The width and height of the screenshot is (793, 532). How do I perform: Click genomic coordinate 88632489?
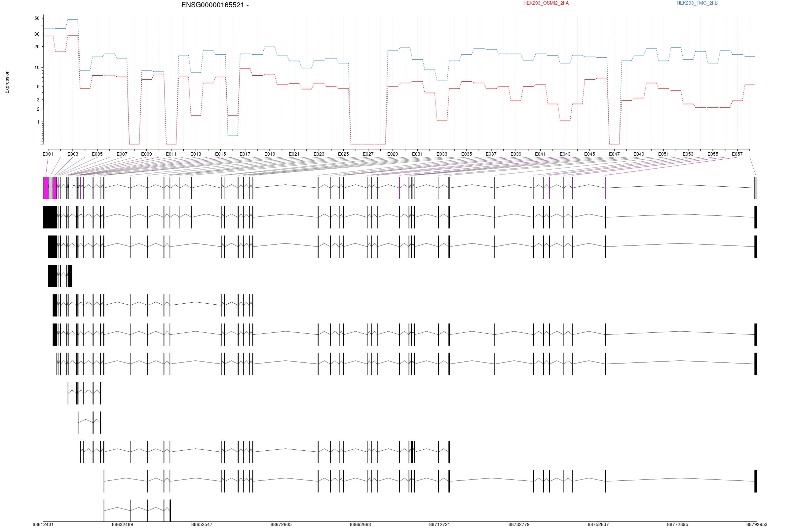123,524
